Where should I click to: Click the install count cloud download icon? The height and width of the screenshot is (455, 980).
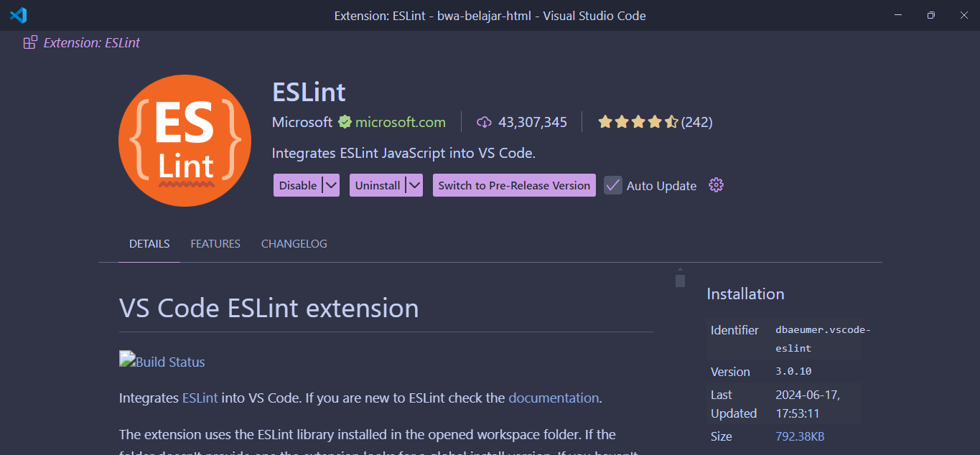pyautogui.click(x=484, y=122)
